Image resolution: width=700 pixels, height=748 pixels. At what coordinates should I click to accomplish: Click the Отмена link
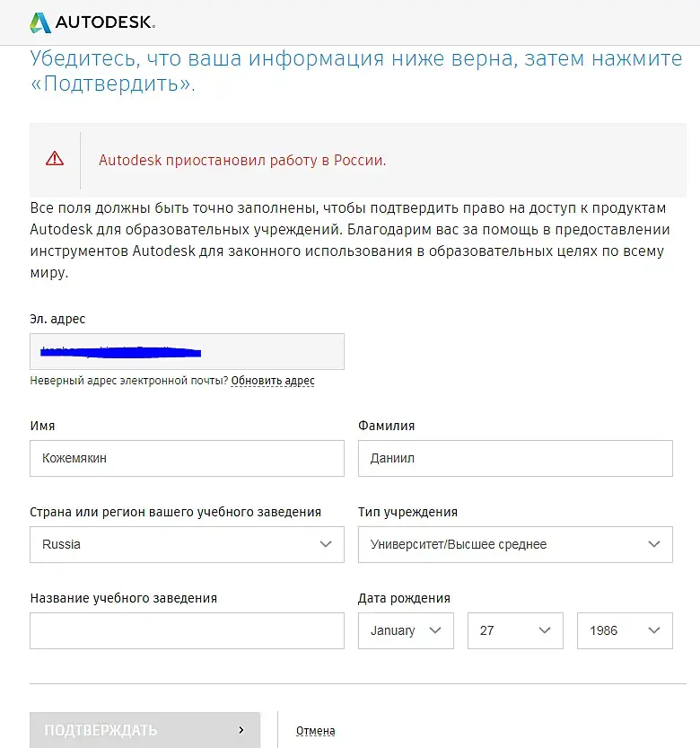pos(315,731)
